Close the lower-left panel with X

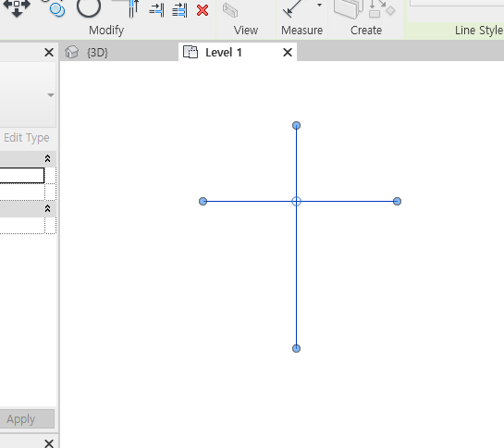(49, 443)
